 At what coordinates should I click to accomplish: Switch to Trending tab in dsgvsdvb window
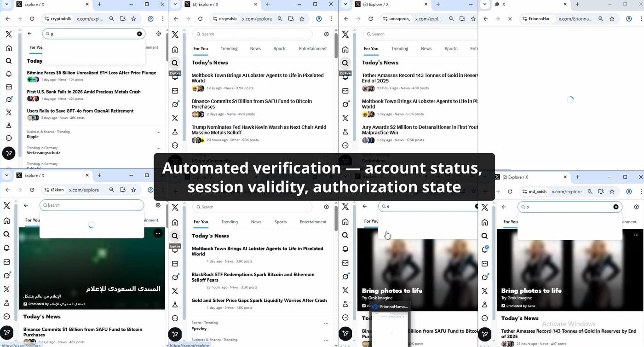point(229,49)
